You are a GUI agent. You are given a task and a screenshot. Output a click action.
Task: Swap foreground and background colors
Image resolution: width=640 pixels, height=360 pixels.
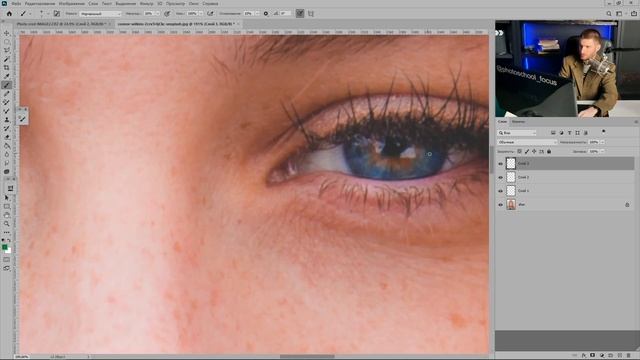[9, 240]
